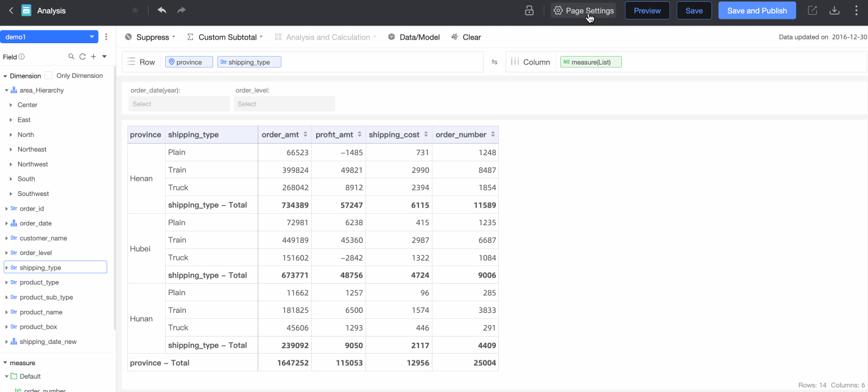Click the download icon in the header
Viewport: 868px width, 392px height.
[834, 10]
